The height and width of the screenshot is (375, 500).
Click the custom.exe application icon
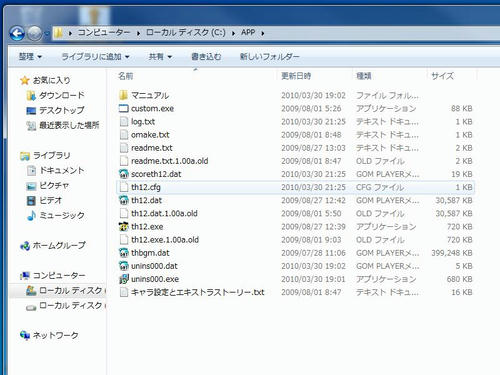pos(124,108)
